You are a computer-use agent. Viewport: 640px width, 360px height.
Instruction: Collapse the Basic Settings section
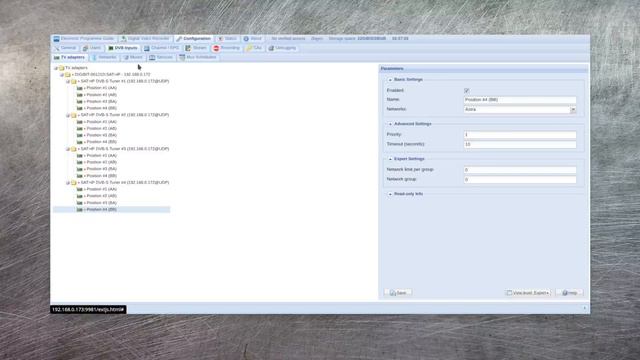(390, 80)
